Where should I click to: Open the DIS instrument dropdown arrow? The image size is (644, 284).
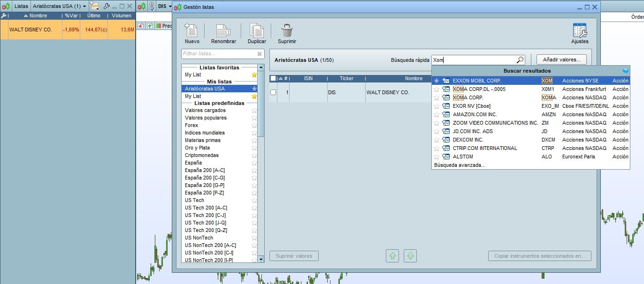pos(169,7)
